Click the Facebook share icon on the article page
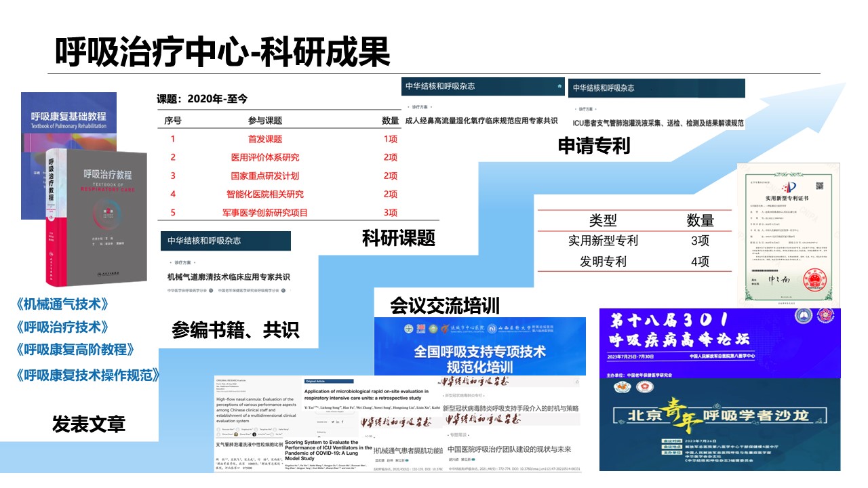 342,422
